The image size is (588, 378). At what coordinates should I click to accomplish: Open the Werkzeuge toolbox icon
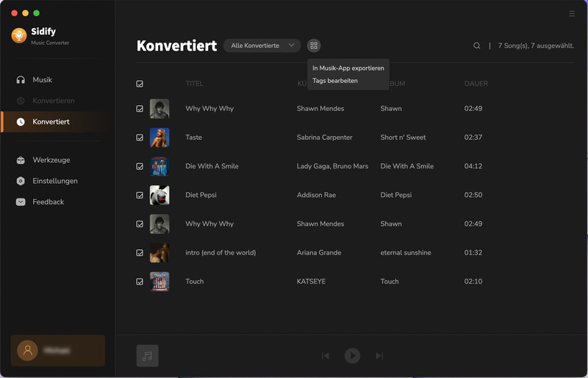point(21,160)
